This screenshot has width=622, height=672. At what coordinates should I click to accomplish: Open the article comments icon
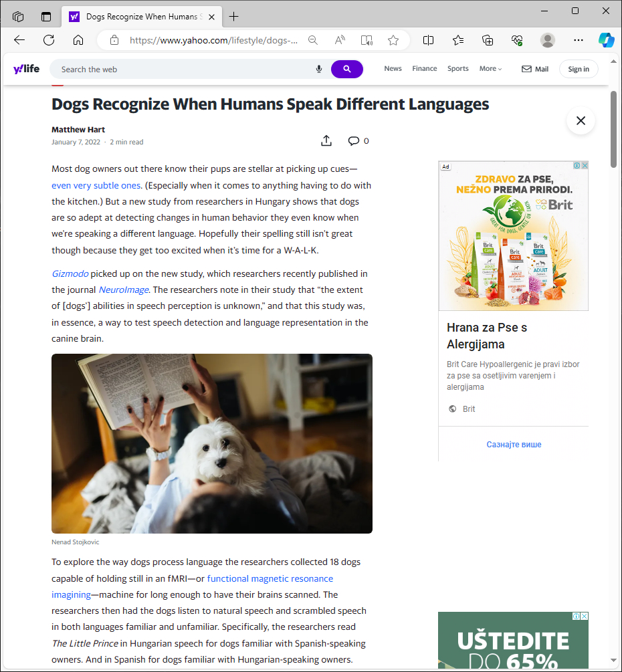(353, 141)
